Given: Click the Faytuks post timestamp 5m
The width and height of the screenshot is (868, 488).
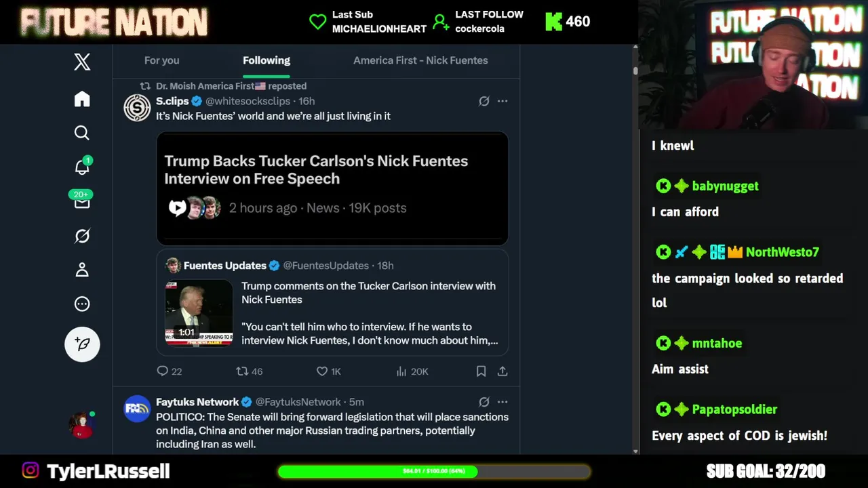Looking at the screenshot, I should tap(357, 402).
